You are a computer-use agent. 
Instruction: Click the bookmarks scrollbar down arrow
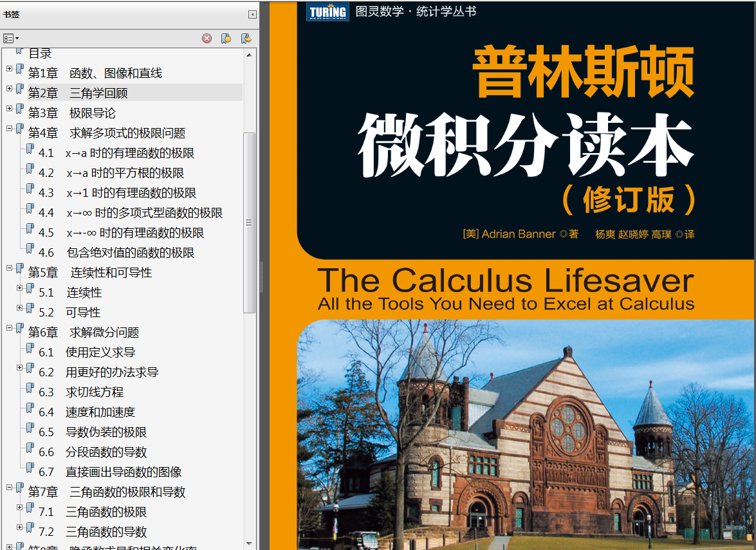[249, 544]
